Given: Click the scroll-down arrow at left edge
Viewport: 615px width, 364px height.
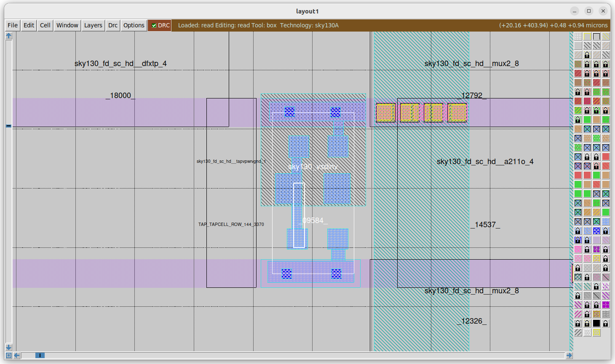Looking at the screenshot, I should (x=8, y=347).
